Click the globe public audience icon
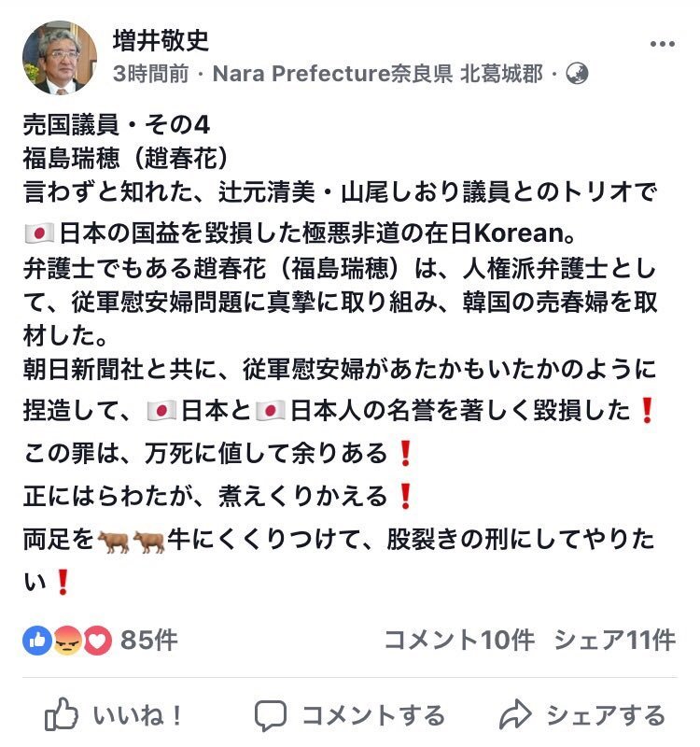Viewport: 700px width, 747px height. [577, 74]
